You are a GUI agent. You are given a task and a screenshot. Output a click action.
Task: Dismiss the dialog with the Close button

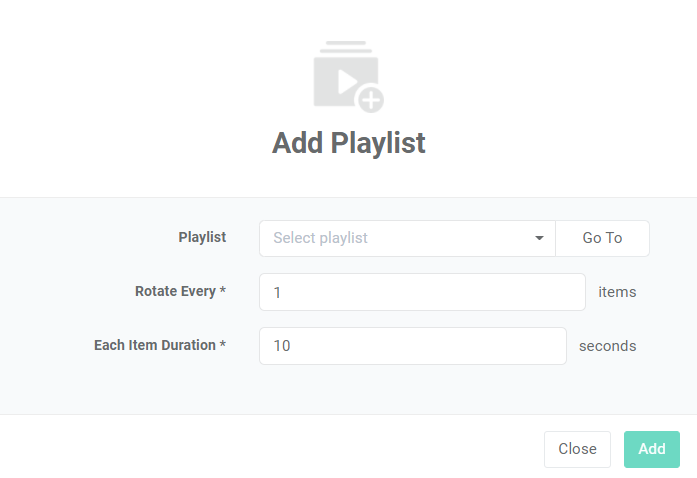coord(577,449)
